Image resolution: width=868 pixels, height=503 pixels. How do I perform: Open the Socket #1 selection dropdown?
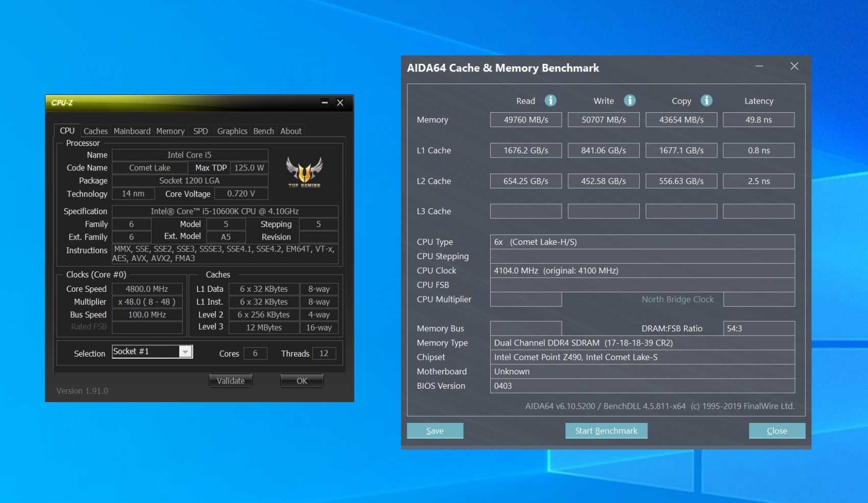pyautogui.click(x=185, y=351)
